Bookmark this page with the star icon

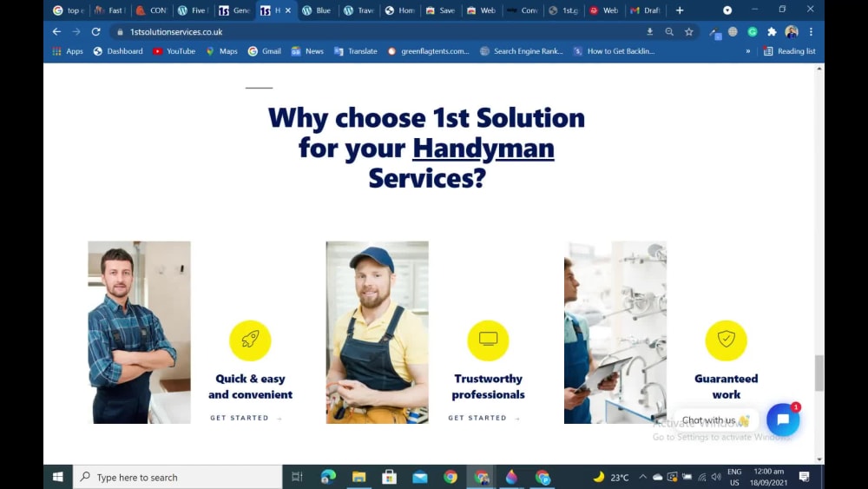tap(688, 32)
